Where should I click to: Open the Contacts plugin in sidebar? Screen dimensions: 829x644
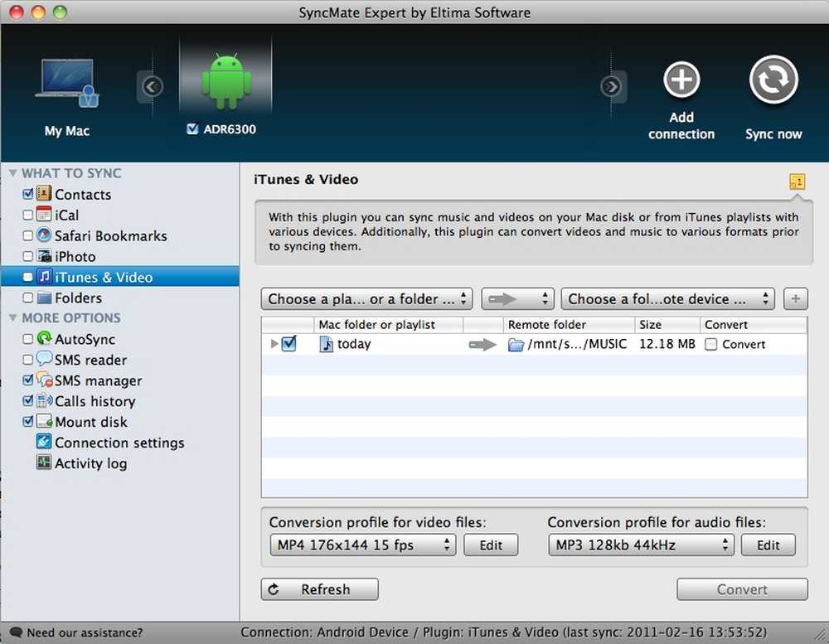(x=83, y=195)
